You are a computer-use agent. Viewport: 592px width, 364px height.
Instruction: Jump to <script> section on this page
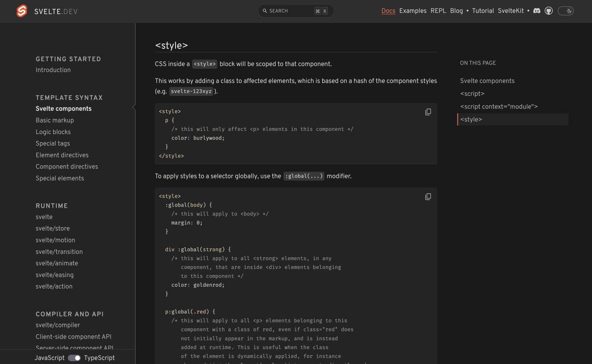[x=472, y=94]
